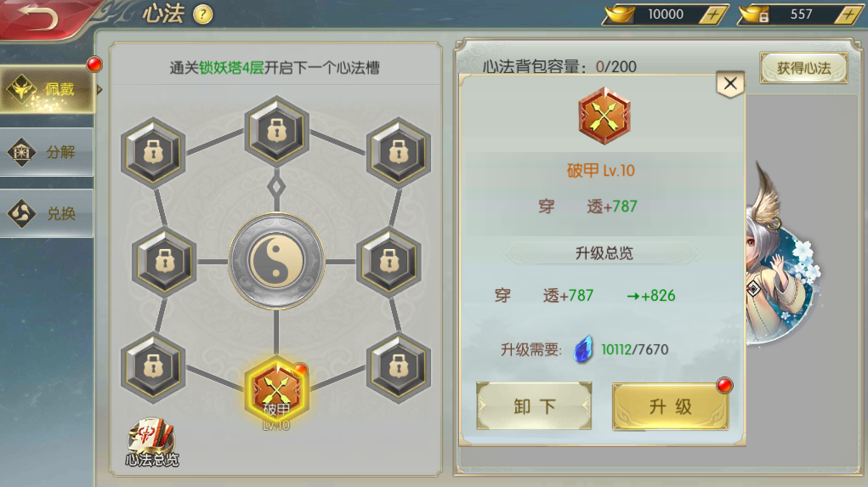The width and height of the screenshot is (868, 487).
Task: Select the equipped 破甲 Lv.10 slot
Action: point(276,391)
